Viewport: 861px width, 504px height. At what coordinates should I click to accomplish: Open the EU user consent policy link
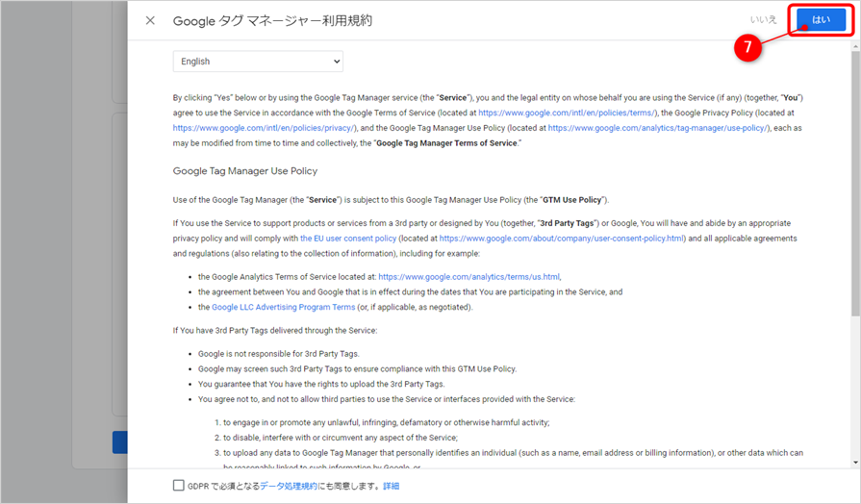point(348,239)
